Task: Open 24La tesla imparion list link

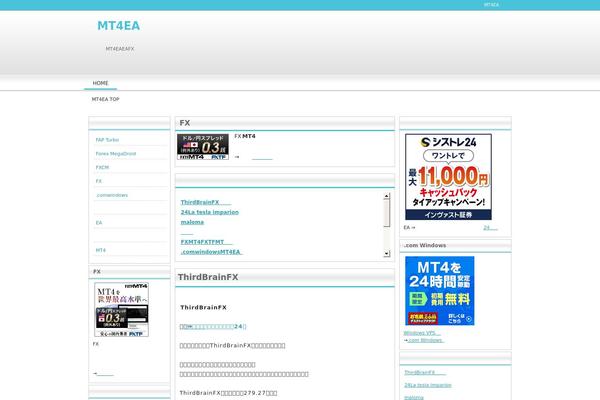Action: coord(210,212)
